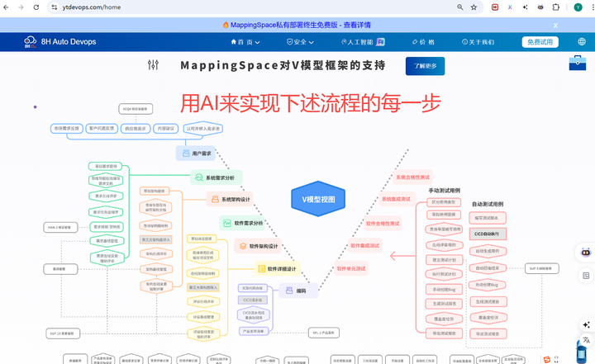Open the green Y profile avatar
This screenshot has width=595, height=364.
click(x=578, y=7)
